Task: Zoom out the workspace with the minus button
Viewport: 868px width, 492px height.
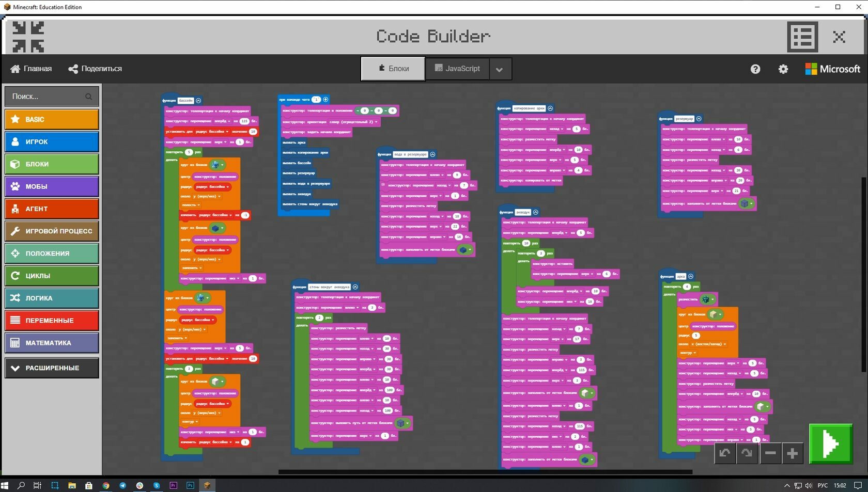Action: (770, 453)
